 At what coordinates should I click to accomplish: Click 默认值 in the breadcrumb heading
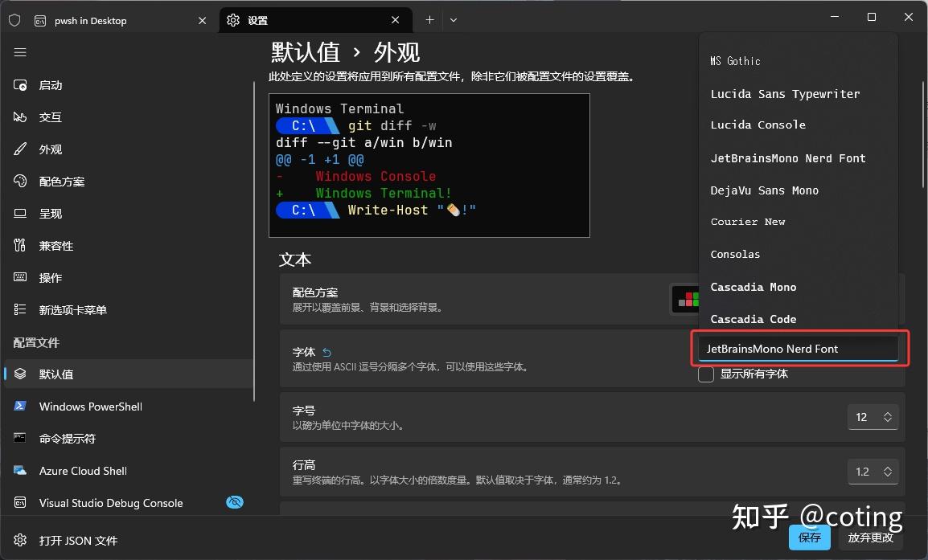(x=306, y=52)
